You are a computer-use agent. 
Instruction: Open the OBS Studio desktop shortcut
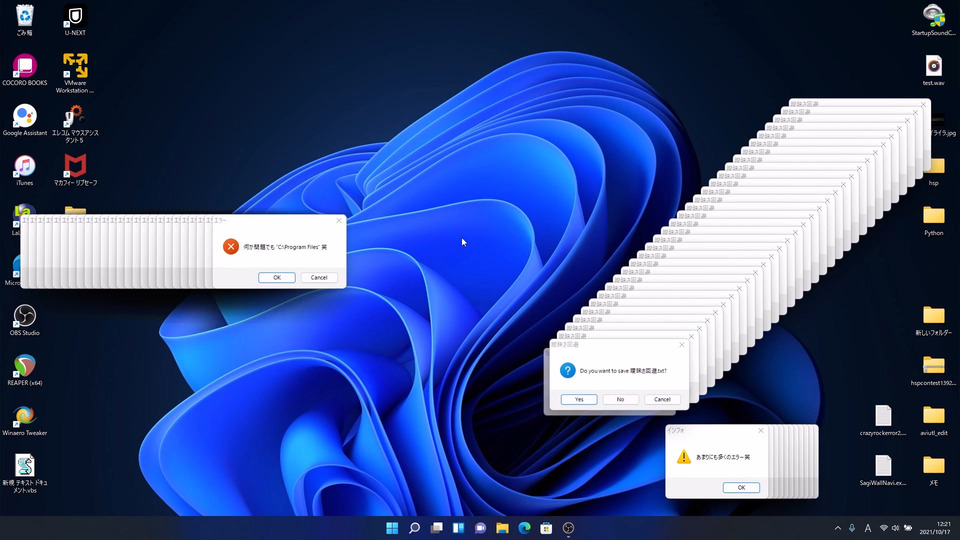pos(24,320)
